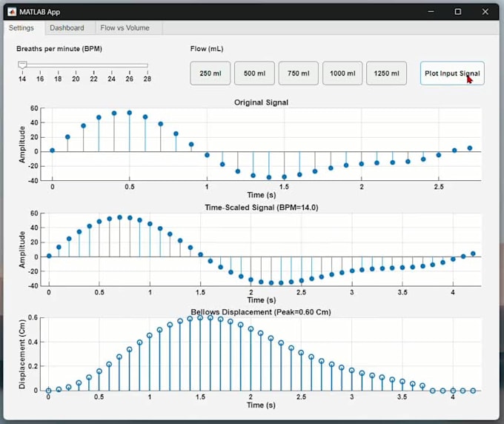Select the 1250 ml flow button

pyautogui.click(x=386, y=73)
